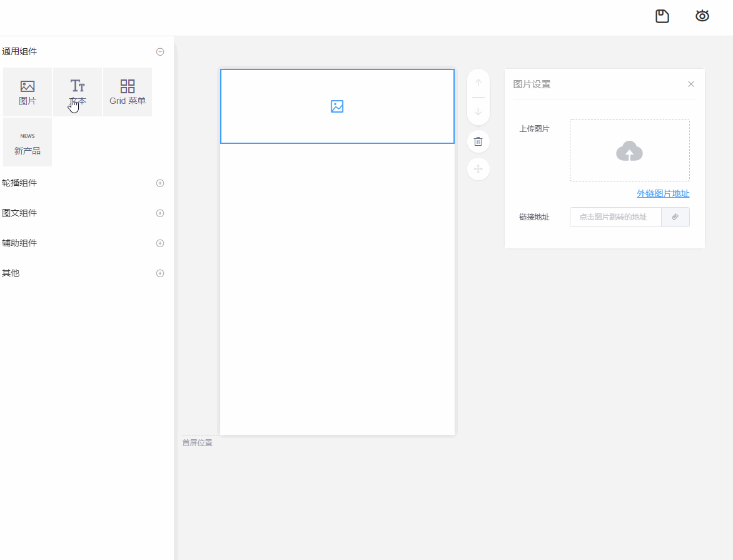Expand the 图文组件 section
Screen dimensions: 733x560
click(x=160, y=213)
